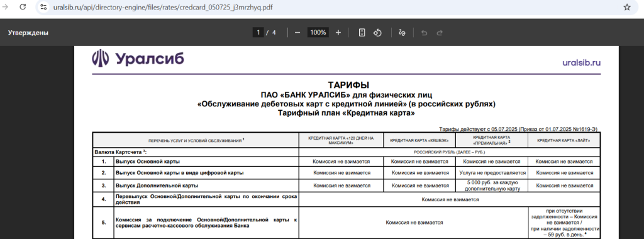
Task: Rotate the PDF counterclockwise
Action: click(377, 33)
